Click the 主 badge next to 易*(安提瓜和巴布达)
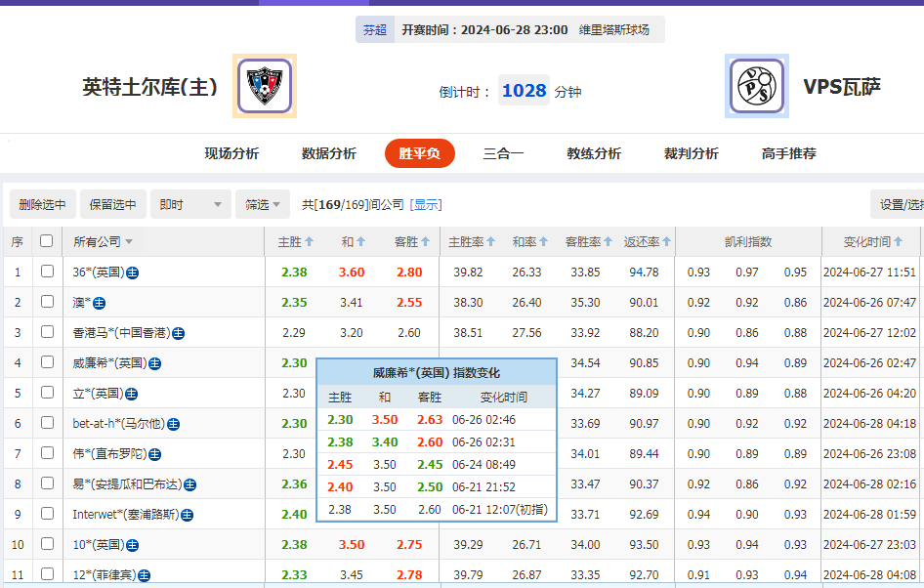924x588 pixels. coord(188,483)
